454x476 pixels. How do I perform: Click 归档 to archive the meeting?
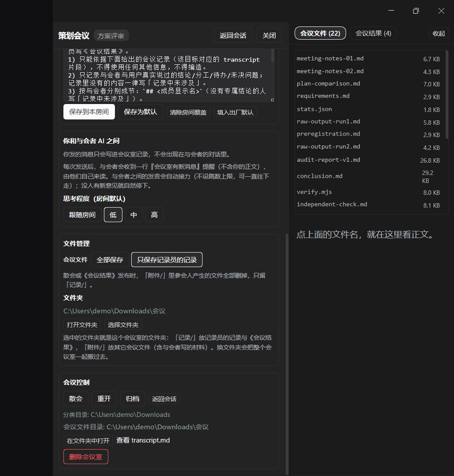point(133,398)
